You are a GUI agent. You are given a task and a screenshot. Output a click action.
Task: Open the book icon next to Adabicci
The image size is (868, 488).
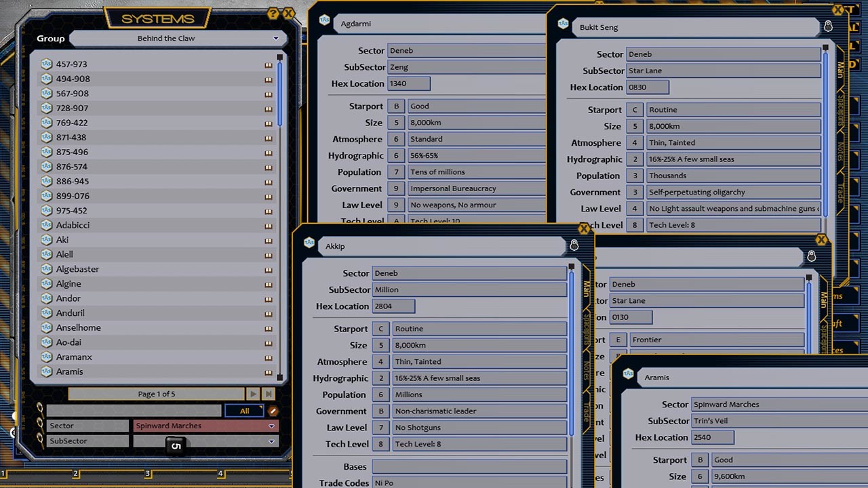click(x=269, y=224)
